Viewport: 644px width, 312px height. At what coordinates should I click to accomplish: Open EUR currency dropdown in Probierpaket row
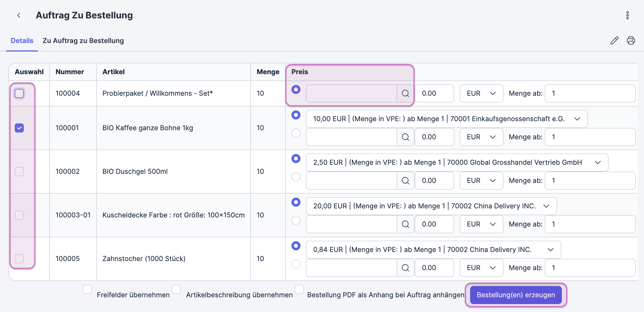click(481, 93)
